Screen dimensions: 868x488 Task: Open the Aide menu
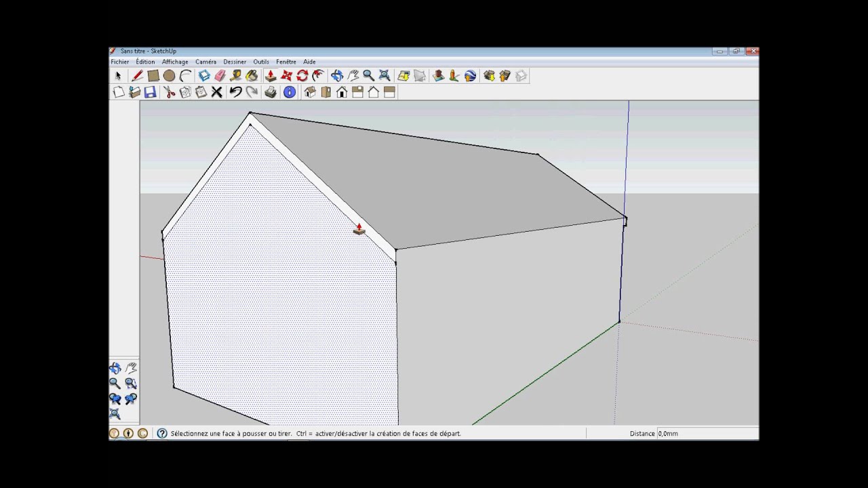[x=309, y=62]
